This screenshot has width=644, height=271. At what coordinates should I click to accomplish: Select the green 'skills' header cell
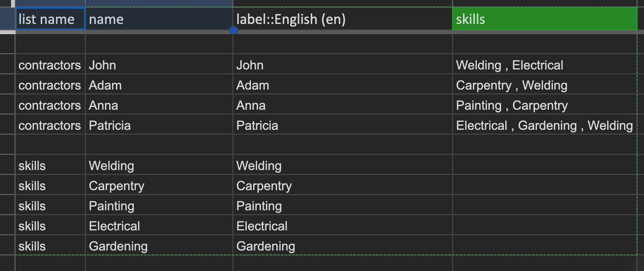545,19
